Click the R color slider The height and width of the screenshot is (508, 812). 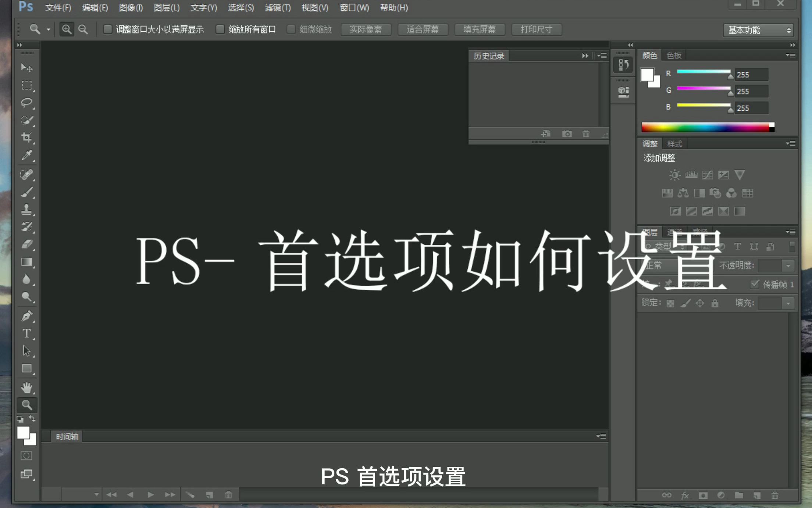(704, 72)
